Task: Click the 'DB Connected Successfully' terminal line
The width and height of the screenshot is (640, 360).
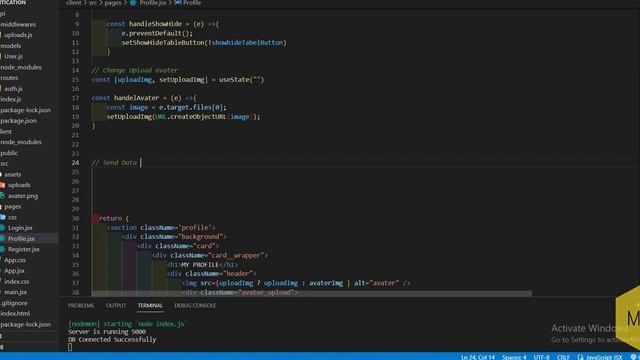Action: (x=112, y=340)
